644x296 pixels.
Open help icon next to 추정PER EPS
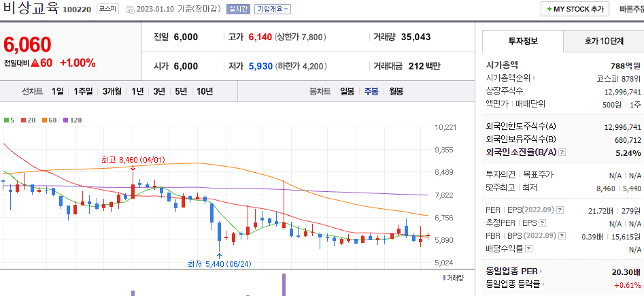tap(542, 223)
